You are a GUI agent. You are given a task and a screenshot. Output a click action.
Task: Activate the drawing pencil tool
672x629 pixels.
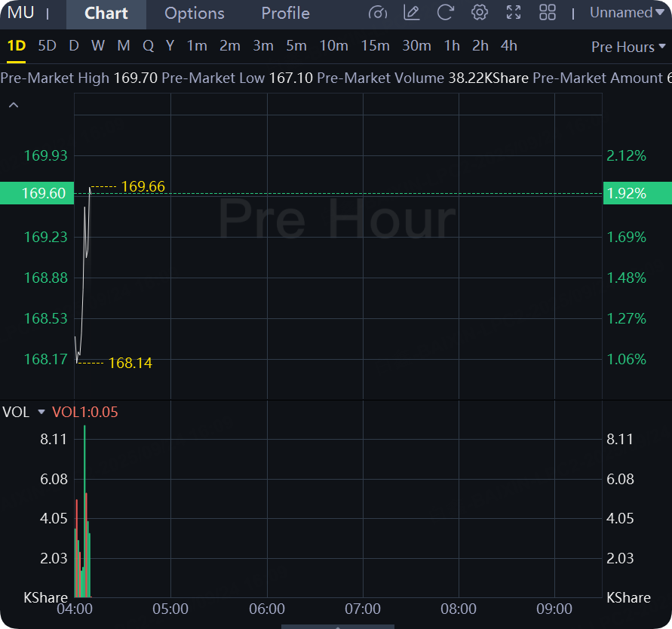[412, 13]
